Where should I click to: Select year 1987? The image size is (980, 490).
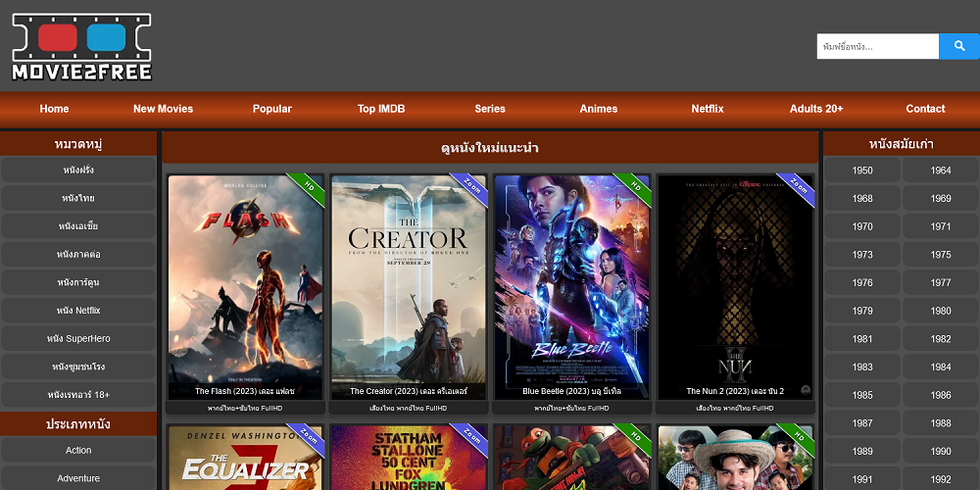tap(861, 423)
